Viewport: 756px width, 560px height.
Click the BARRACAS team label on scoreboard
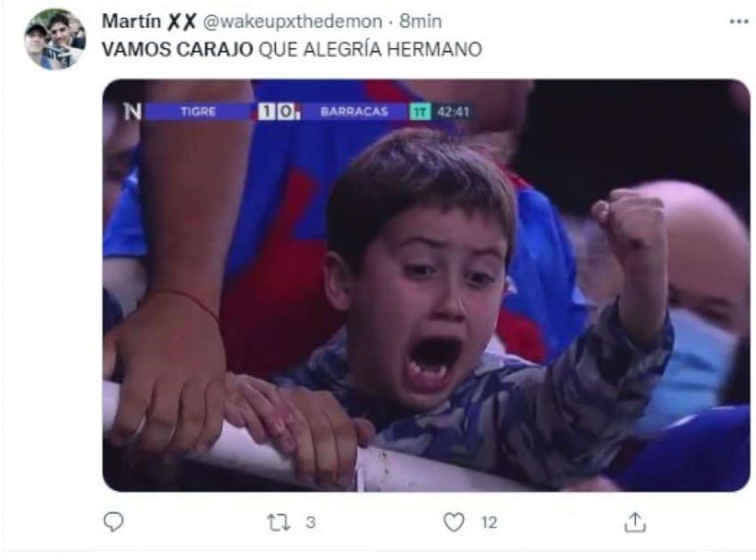tap(354, 112)
